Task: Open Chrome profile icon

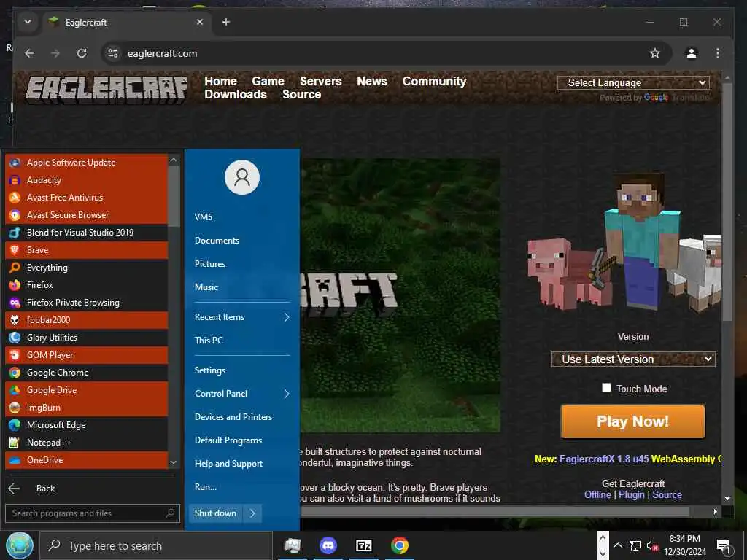Action: 692,53
